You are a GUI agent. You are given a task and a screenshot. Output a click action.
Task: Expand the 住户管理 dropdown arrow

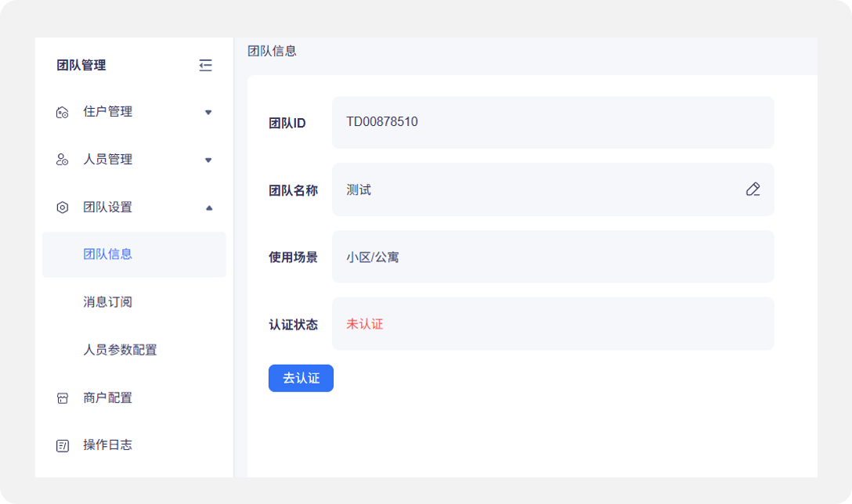point(208,113)
